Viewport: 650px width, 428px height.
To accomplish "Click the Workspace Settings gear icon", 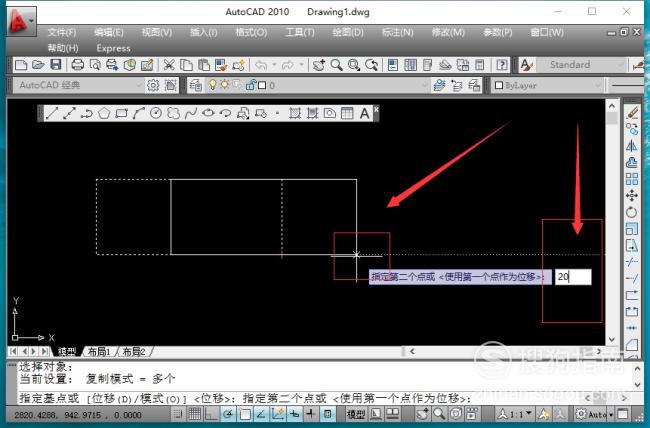I will [x=153, y=85].
